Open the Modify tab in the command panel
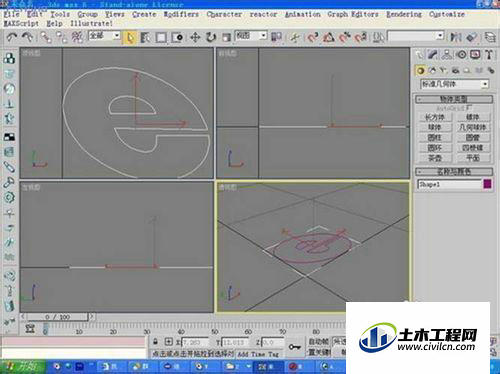The image size is (500, 374). coord(433,55)
